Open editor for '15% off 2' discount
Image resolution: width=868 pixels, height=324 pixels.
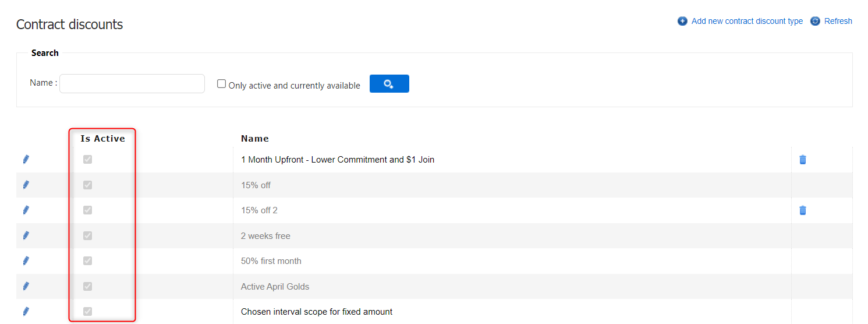click(x=26, y=210)
